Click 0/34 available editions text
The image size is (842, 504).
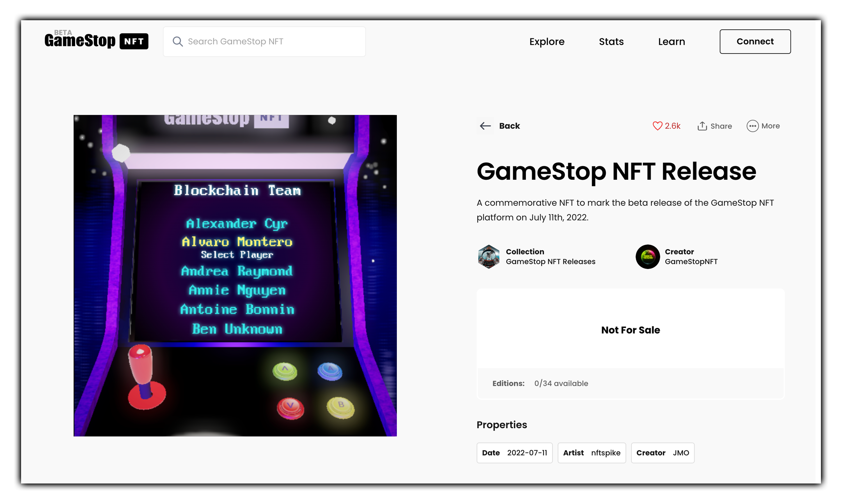pyautogui.click(x=561, y=383)
